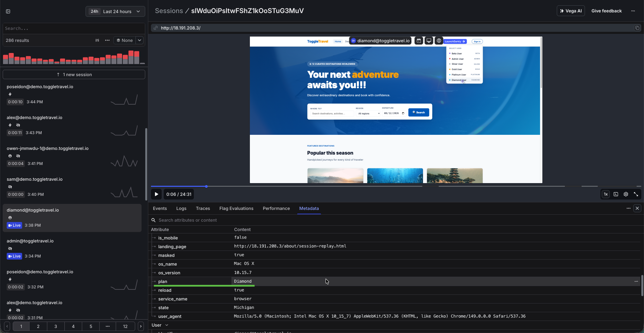Image resolution: width=644 pixels, height=333 pixels.
Task: Open Vega AI assistant
Action: point(571,11)
